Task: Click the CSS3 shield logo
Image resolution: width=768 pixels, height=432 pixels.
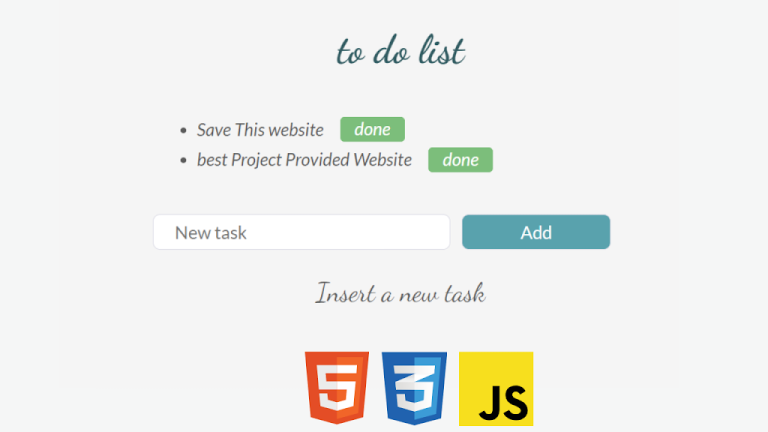Action: (414, 389)
